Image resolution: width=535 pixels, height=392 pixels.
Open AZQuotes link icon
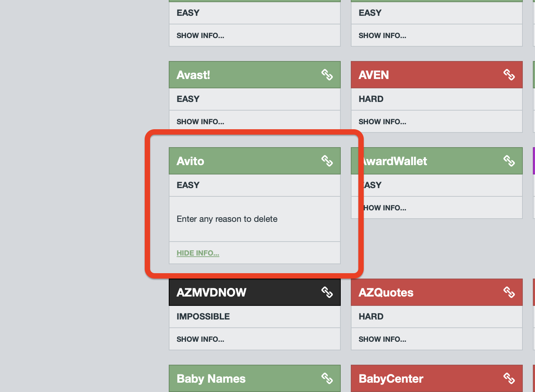click(509, 292)
